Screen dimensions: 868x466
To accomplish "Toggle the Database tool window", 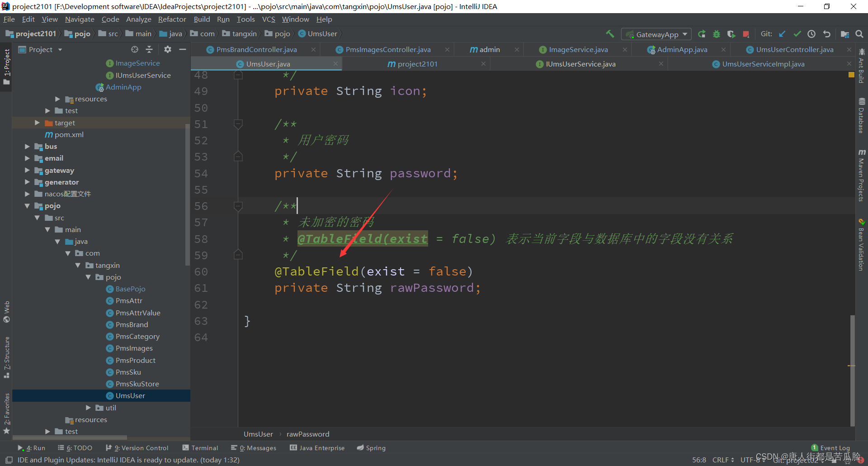I will (862, 116).
